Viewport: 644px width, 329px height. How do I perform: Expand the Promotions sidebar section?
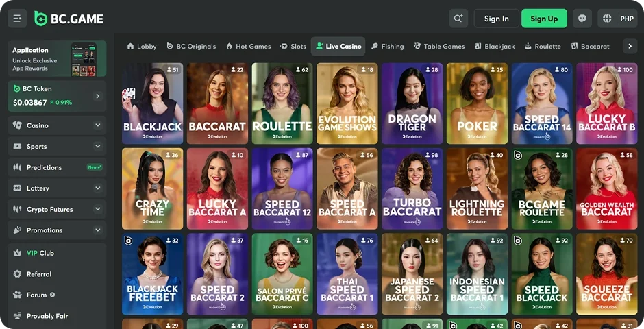(98, 230)
